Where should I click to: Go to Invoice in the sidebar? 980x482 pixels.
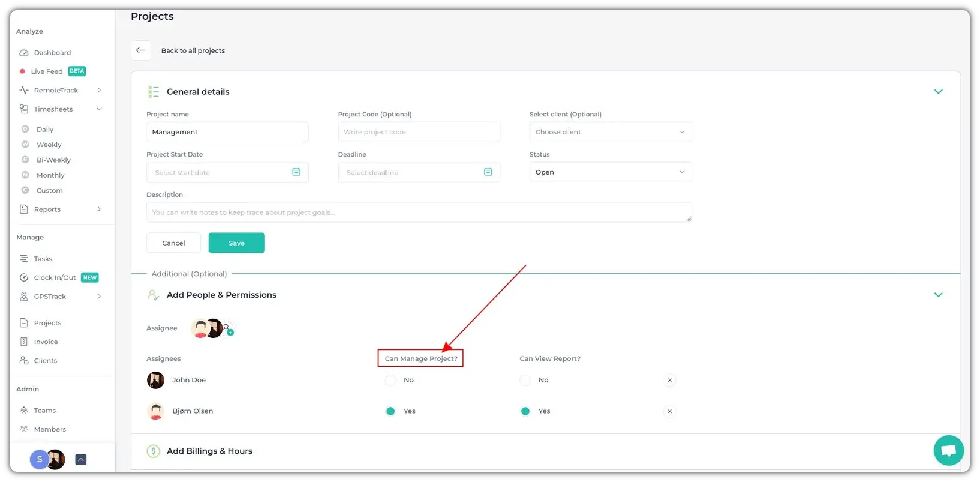(46, 342)
